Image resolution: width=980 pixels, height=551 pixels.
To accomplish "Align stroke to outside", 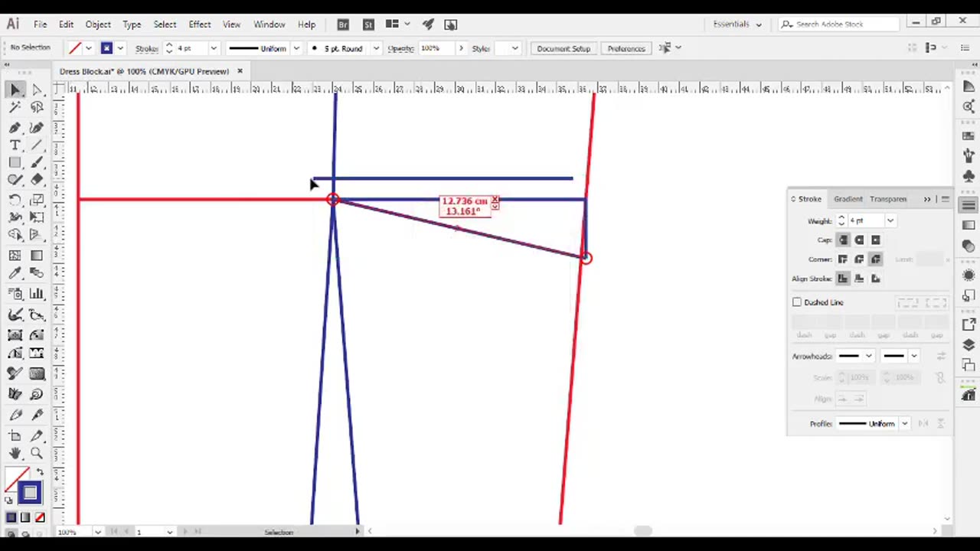I will pos(876,279).
